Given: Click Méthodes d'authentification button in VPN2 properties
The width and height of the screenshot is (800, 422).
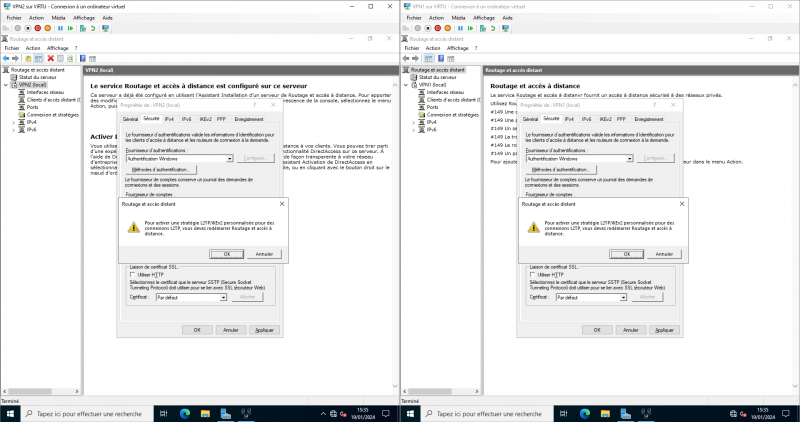Looking at the screenshot, I should (x=161, y=169).
